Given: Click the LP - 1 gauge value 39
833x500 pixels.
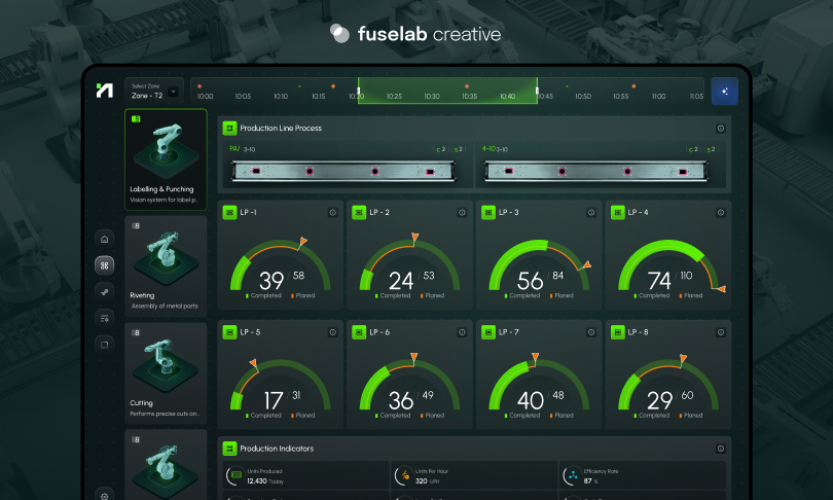Looking at the screenshot, I should 271,281.
